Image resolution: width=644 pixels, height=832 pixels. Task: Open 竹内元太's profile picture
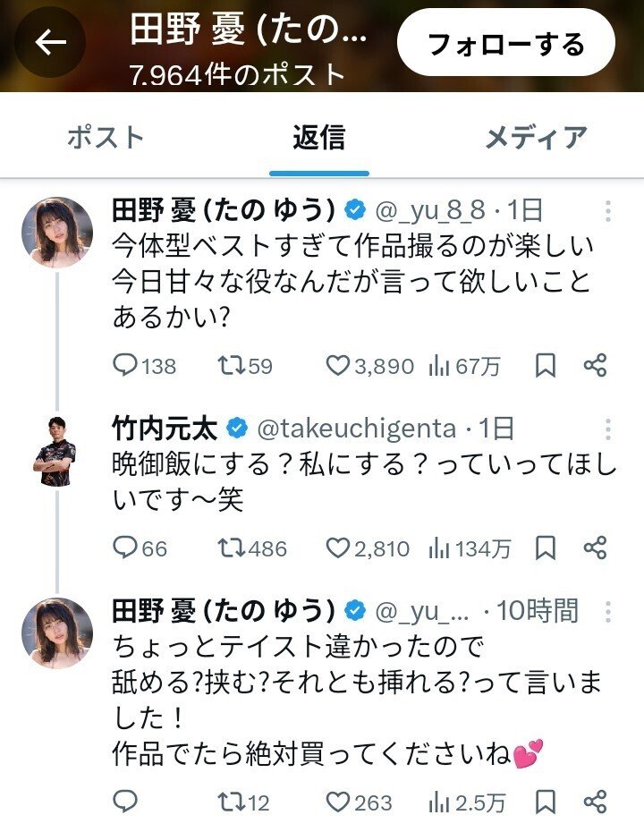pyautogui.click(x=56, y=450)
